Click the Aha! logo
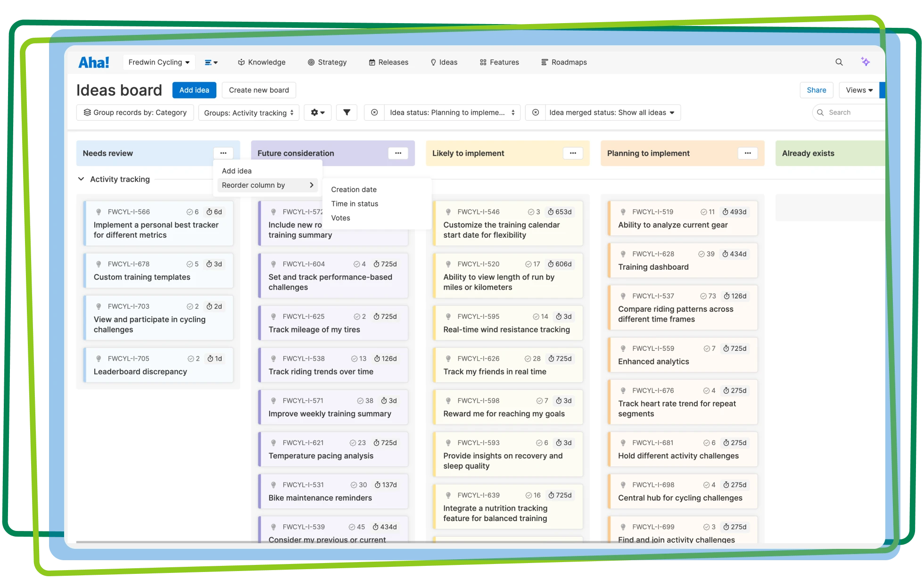 [x=93, y=61]
